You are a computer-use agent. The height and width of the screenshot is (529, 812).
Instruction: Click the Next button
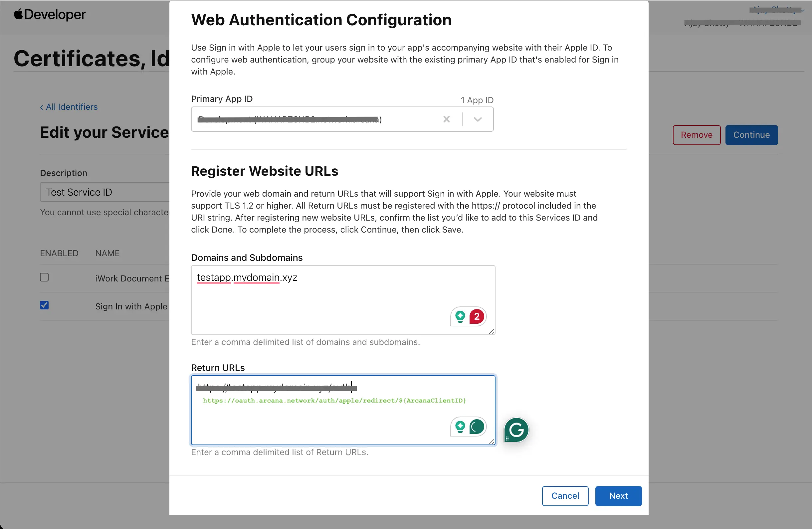tap(618, 496)
